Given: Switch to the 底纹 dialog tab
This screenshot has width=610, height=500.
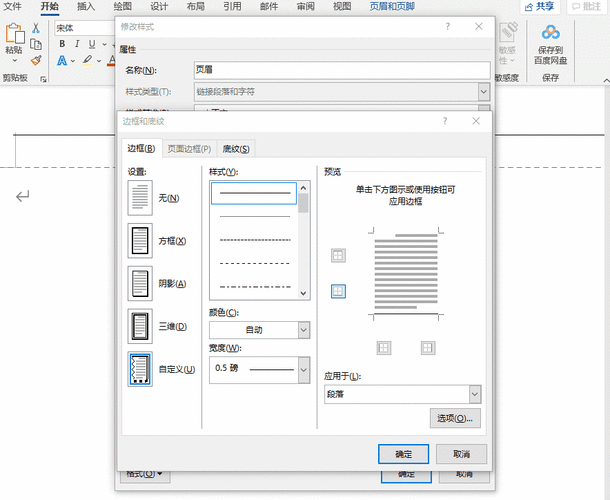Looking at the screenshot, I should click(236, 149).
